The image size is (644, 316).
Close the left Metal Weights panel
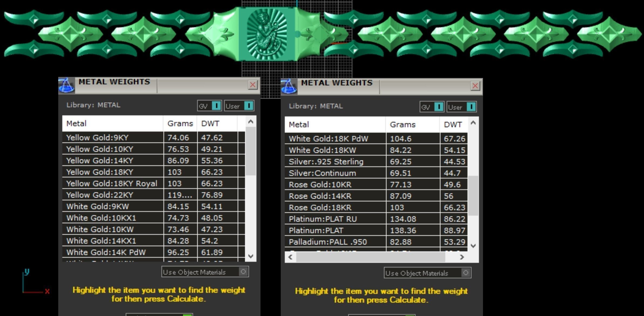point(253,85)
